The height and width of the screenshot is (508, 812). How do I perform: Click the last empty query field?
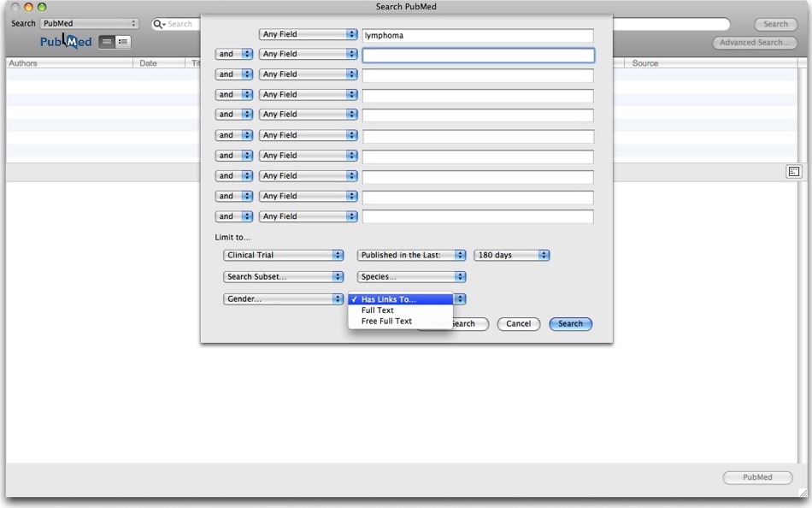click(x=478, y=216)
